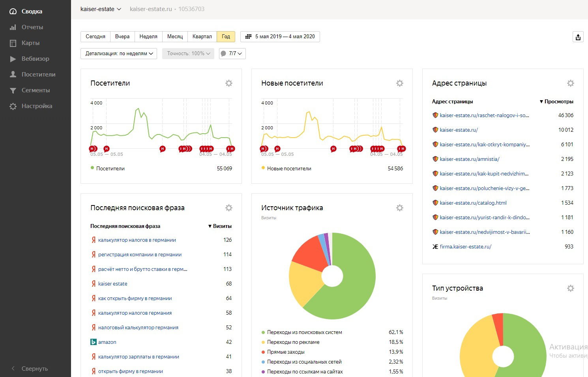Open the Сегменты segments section
The width and height of the screenshot is (588, 377).
(36, 90)
